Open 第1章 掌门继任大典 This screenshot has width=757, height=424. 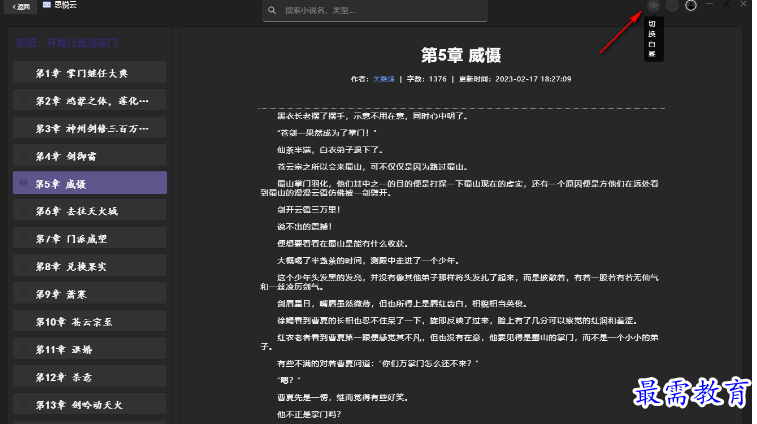point(90,73)
